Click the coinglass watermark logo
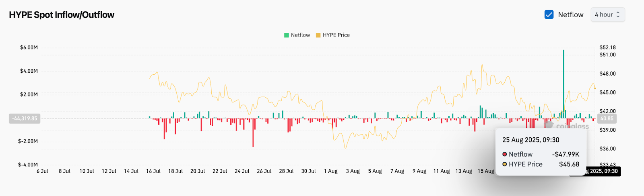Screen dimensions: 644x196 tap(568, 126)
